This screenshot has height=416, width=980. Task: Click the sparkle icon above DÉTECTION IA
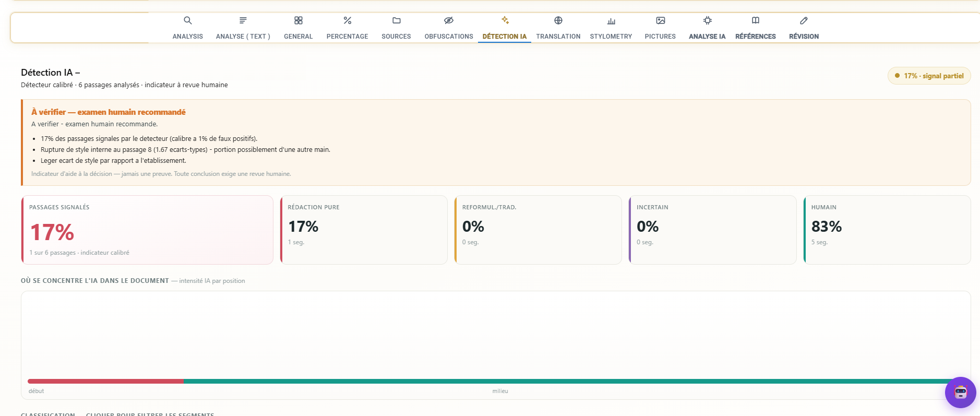point(505,20)
